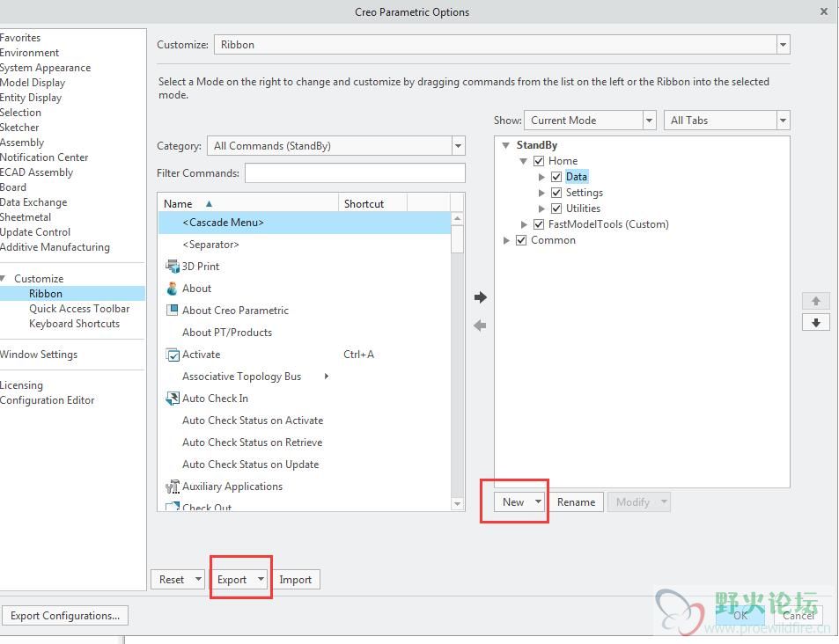Click the Import button
This screenshot has width=839, height=644.
coord(295,580)
